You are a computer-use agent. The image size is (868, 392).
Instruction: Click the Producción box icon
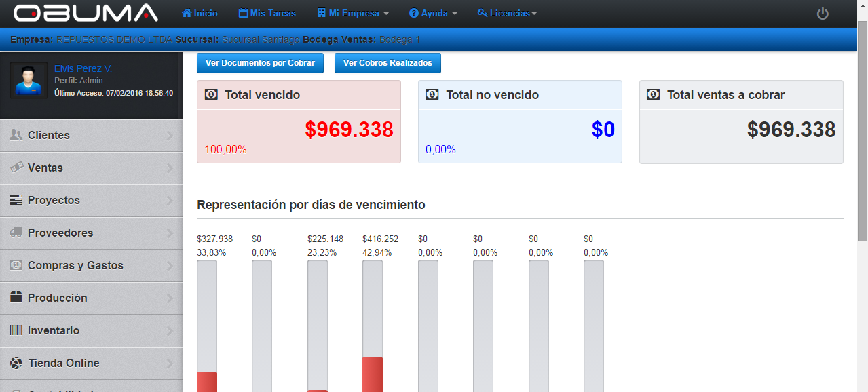tap(16, 298)
